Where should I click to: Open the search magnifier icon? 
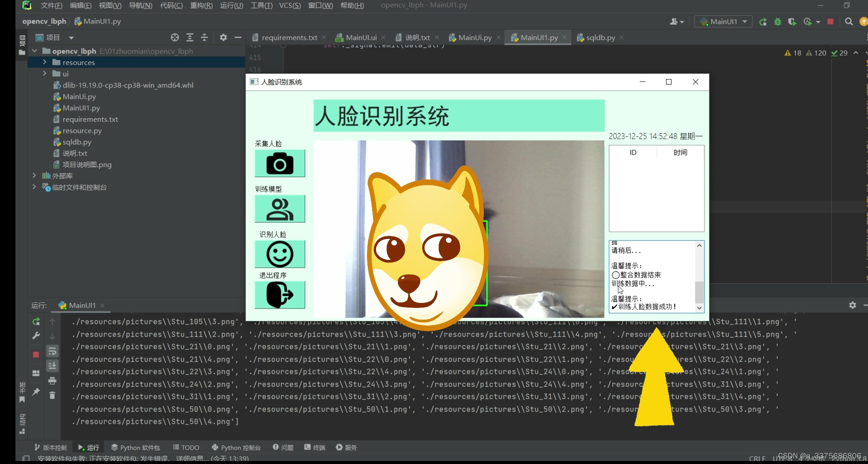point(849,21)
